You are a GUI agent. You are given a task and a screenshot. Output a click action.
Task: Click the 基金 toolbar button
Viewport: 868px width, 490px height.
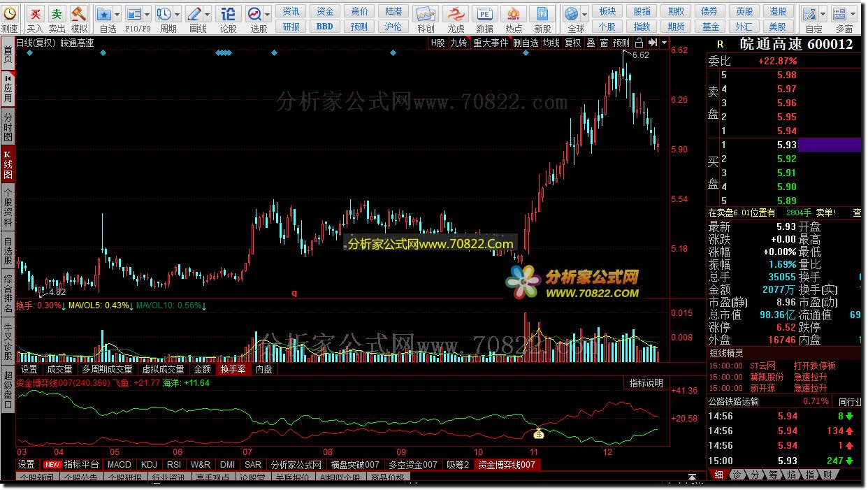pyautogui.click(x=711, y=26)
